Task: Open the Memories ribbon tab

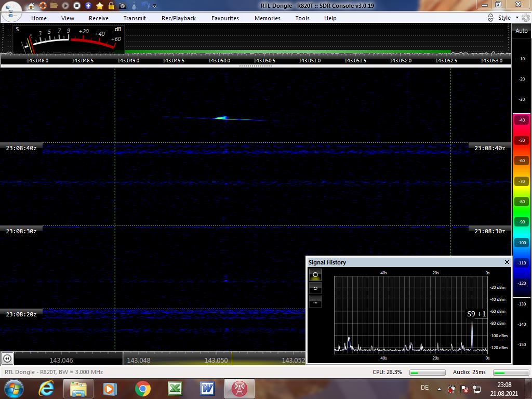Action: (268, 18)
